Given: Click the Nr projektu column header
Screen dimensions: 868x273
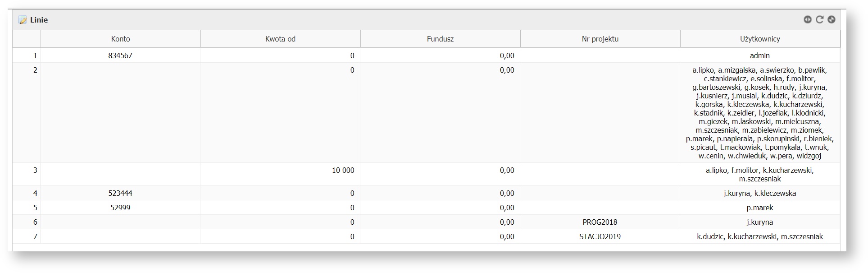Looking at the screenshot, I should pos(600,39).
